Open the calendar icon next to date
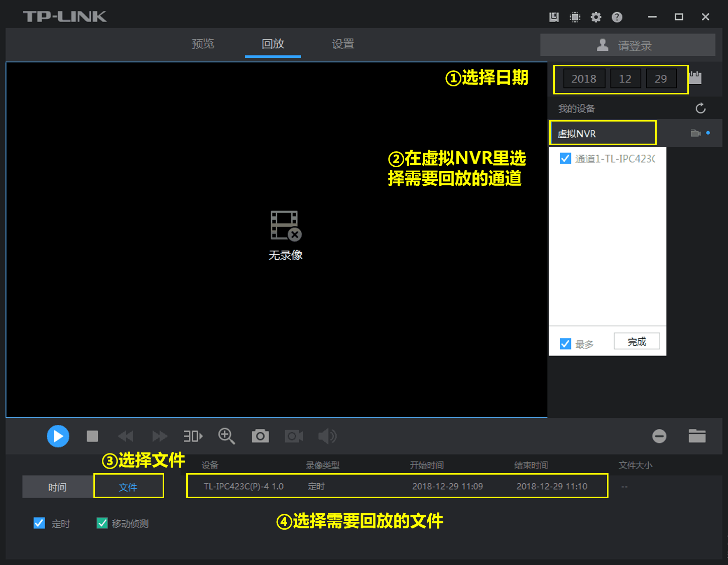Image resolution: width=728 pixels, height=565 pixels. (695, 78)
